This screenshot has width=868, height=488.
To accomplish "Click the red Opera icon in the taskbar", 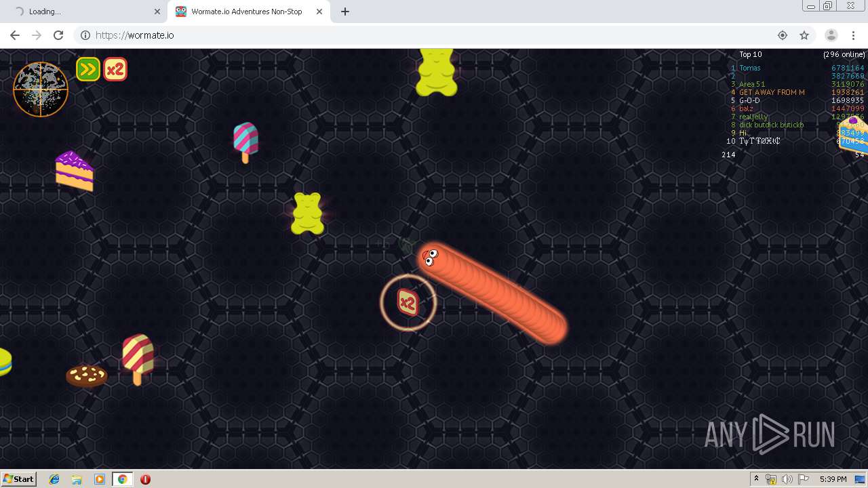I will [x=145, y=479].
